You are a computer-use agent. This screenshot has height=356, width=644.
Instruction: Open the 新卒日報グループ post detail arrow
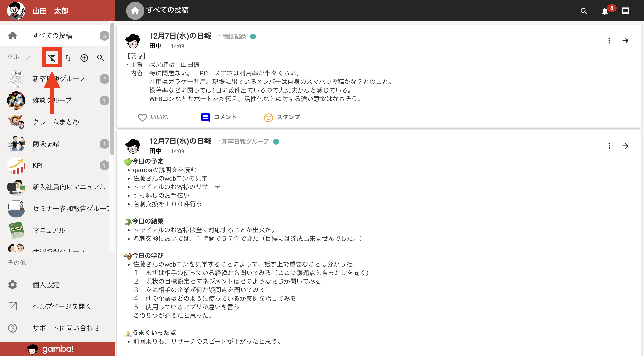click(x=625, y=146)
